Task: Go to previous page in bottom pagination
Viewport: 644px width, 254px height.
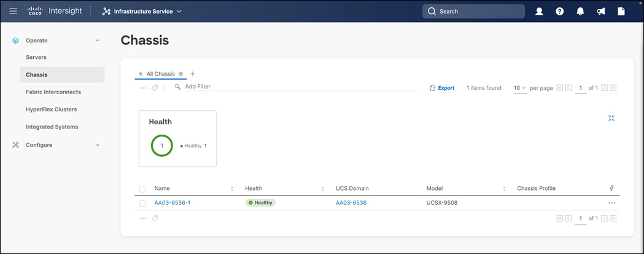Action: coord(568,218)
